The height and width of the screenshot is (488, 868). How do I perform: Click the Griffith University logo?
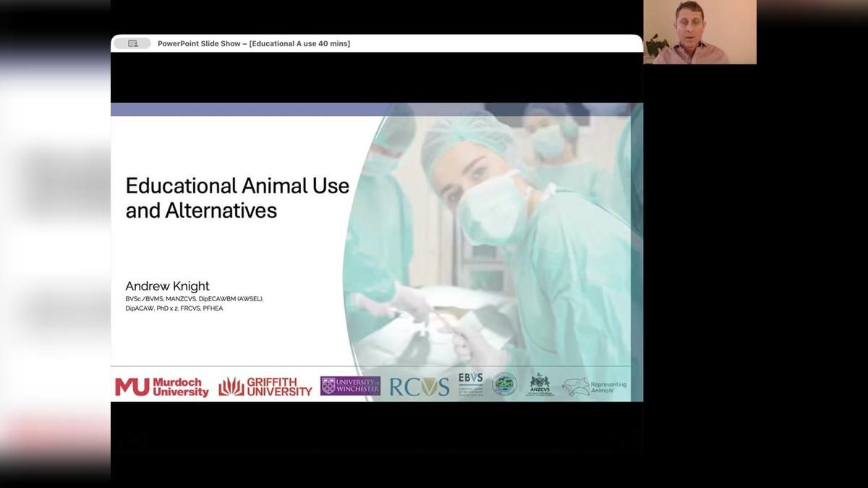click(x=265, y=387)
